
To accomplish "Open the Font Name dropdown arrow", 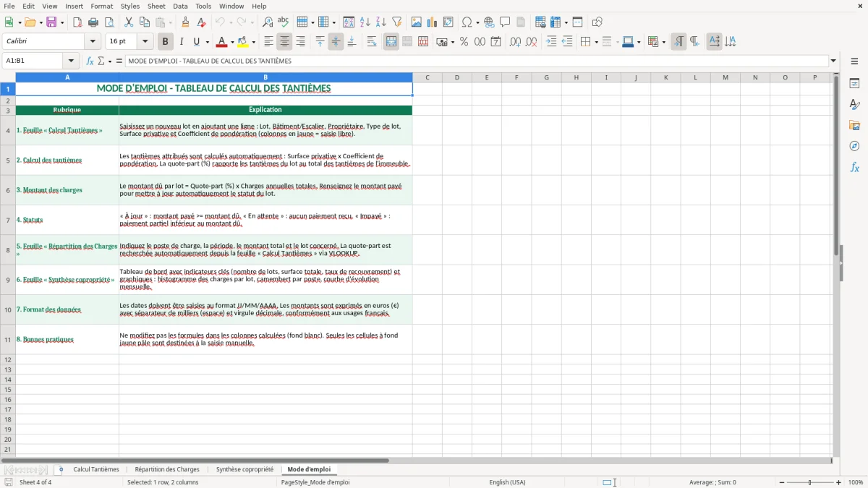I will pyautogui.click(x=93, y=42).
